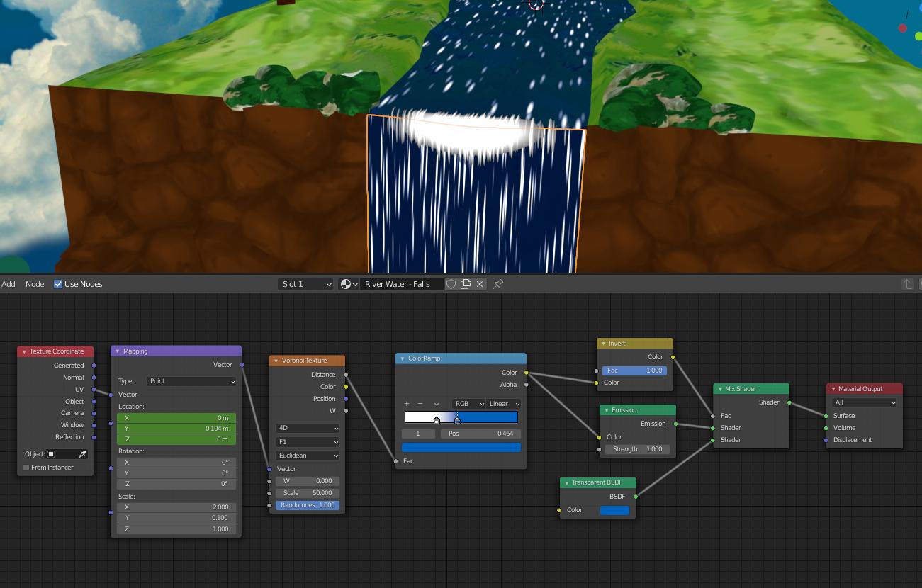Collapse the Voronoi Texture node

(276, 361)
